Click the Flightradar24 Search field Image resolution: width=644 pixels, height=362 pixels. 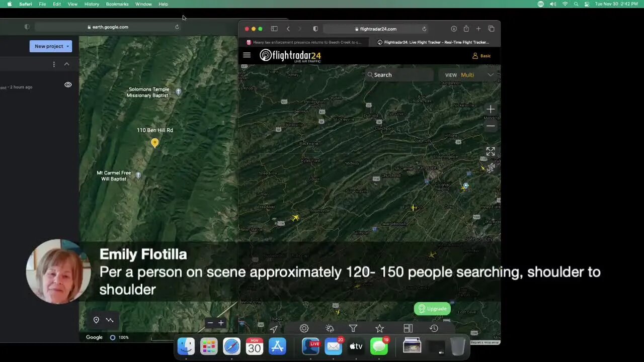click(400, 75)
